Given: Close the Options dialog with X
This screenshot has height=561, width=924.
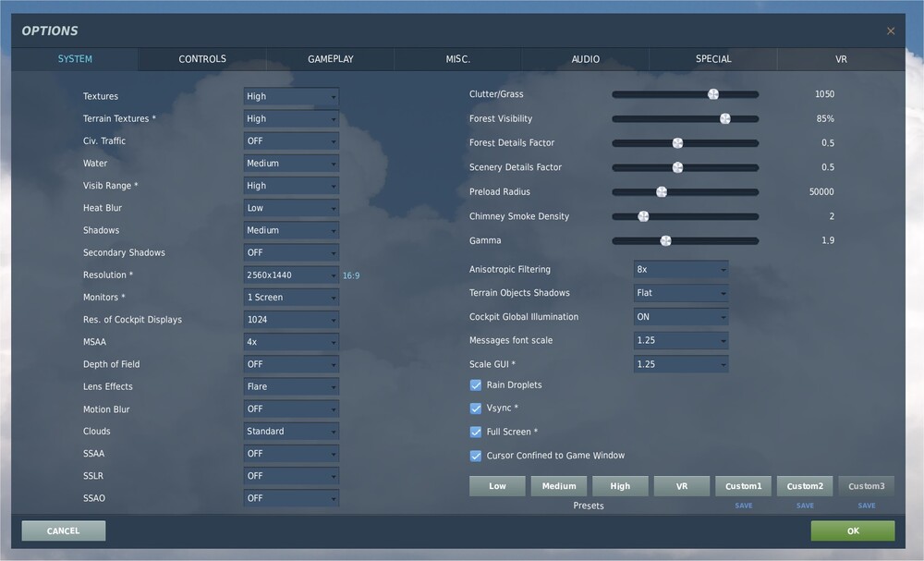Looking at the screenshot, I should click(891, 30).
